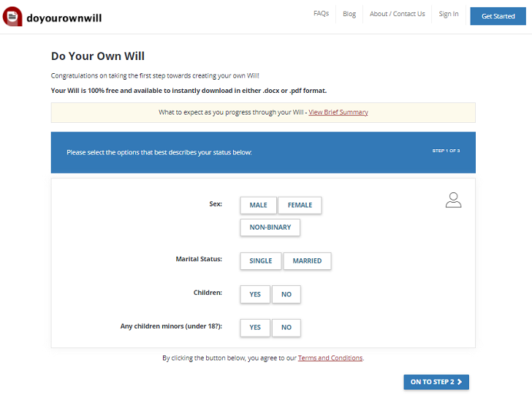
Task: Set marital status to Single
Action: pyautogui.click(x=260, y=261)
